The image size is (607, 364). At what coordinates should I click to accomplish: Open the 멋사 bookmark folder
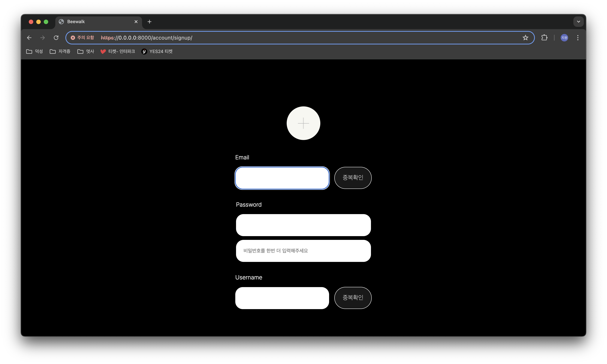click(86, 51)
